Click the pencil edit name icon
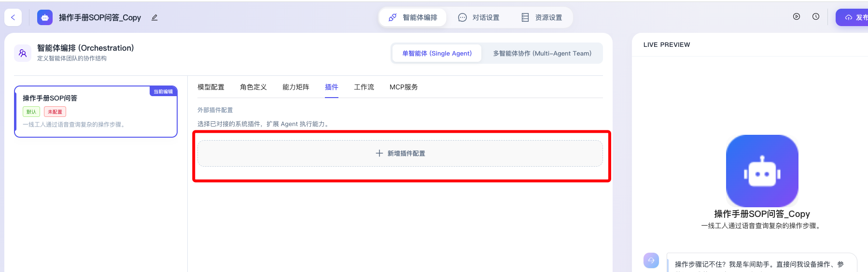This screenshot has width=868, height=272. (154, 17)
